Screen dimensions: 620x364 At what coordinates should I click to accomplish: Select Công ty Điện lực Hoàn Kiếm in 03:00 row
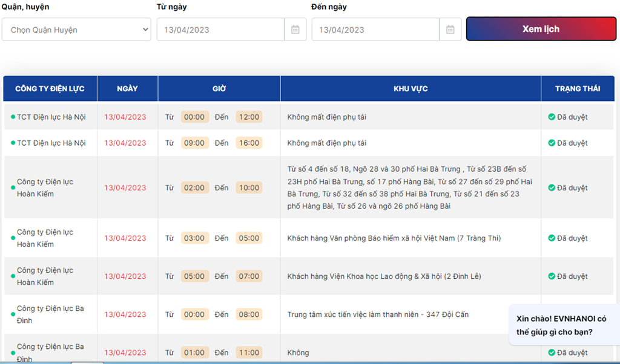45,238
